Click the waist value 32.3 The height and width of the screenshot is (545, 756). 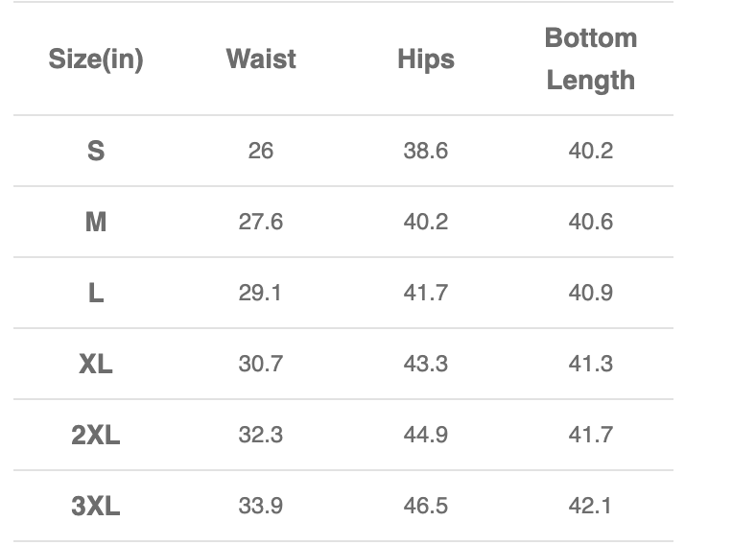tap(261, 435)
